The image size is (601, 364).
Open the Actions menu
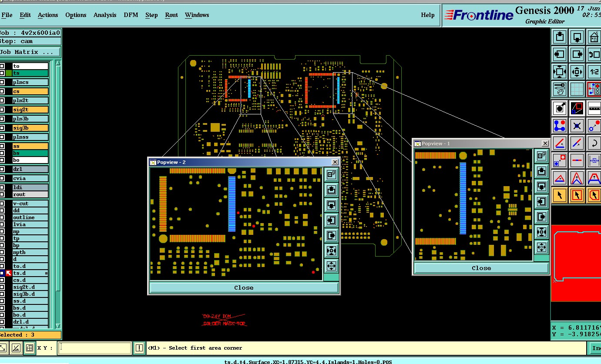click(x=48, y=15)
